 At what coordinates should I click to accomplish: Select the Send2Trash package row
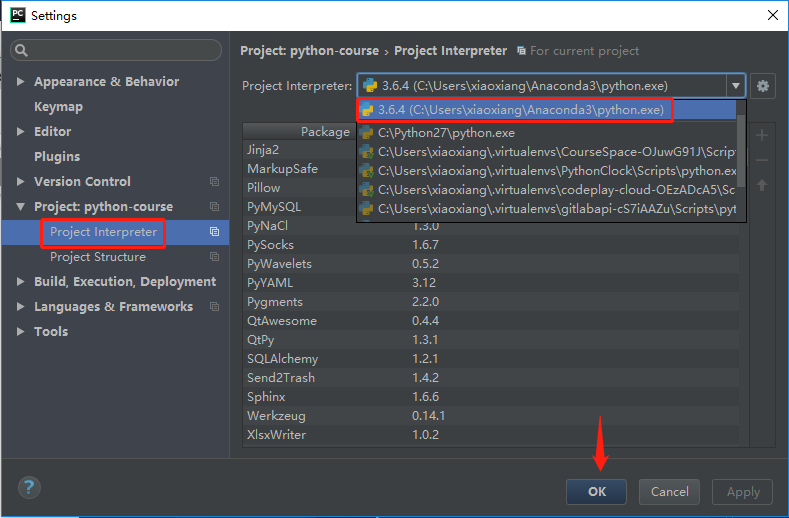(491, 378)
